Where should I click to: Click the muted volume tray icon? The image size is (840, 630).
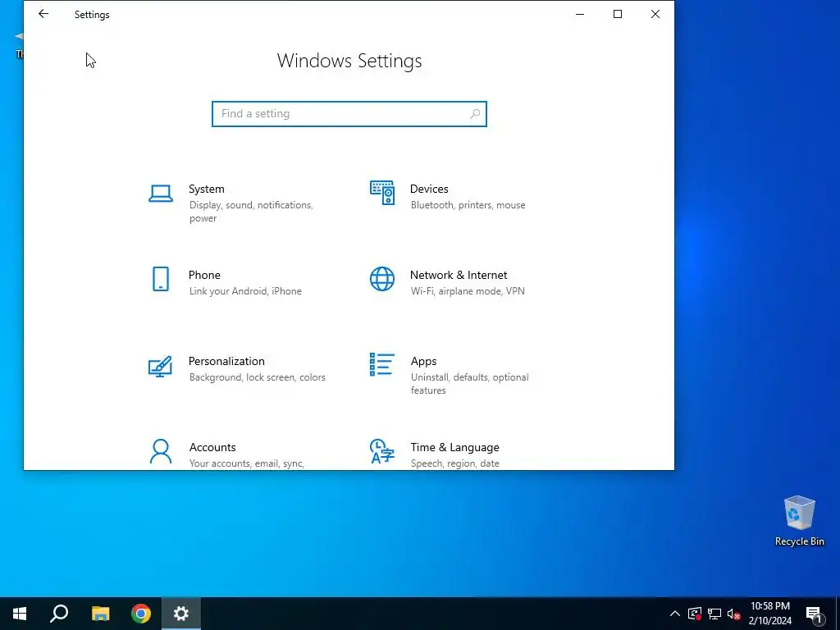tap(734, 614)
